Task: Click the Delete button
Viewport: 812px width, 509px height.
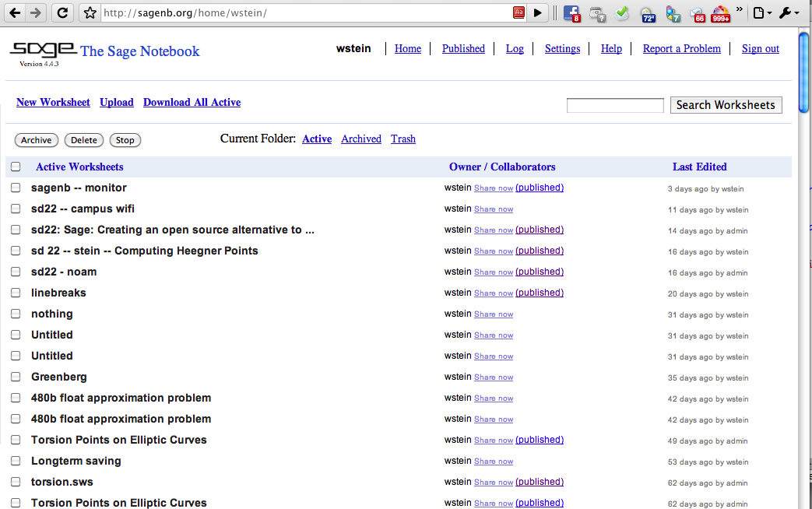Action: click(84, 140)
